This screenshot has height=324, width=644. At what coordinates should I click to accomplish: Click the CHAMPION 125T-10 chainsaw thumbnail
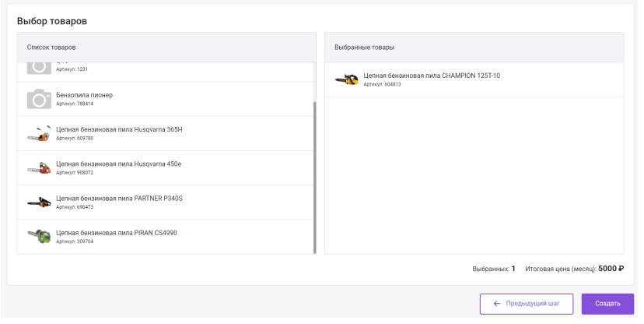pos(347,79)
